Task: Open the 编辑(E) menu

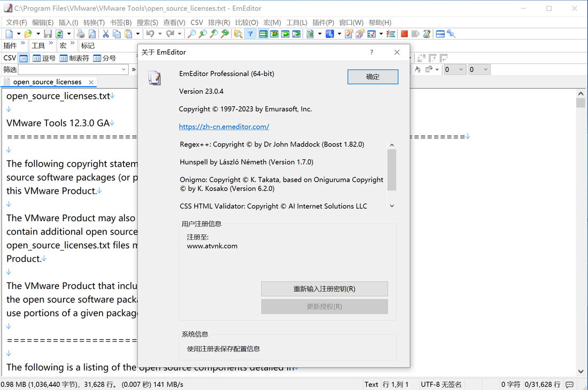Action: [43, 22]
